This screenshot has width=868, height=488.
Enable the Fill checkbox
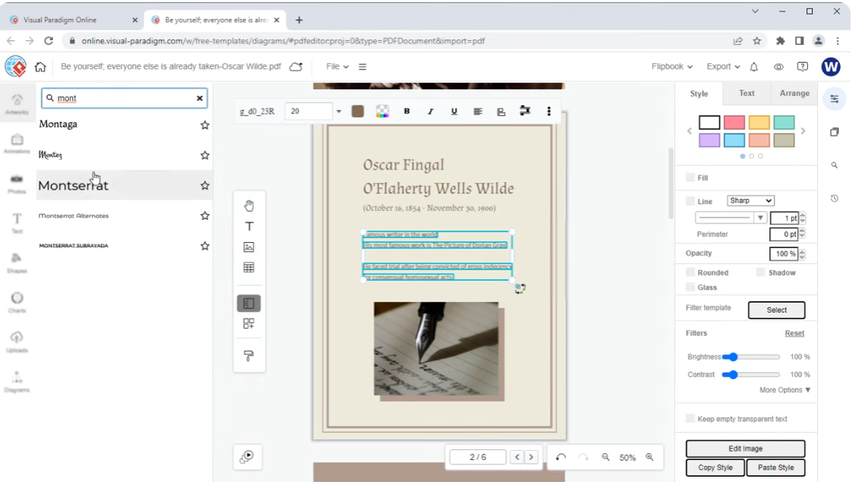pyautogui.click(x=690, y=178)
